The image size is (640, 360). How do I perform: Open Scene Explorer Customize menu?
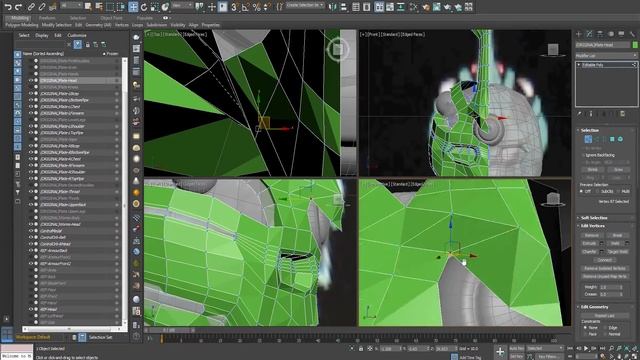click(x=77, y=36)
